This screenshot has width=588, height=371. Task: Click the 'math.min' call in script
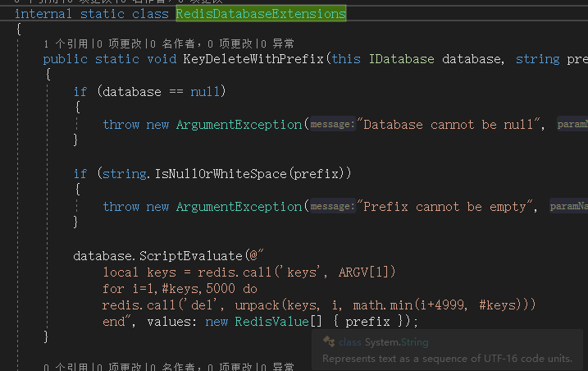click(382, 305)
